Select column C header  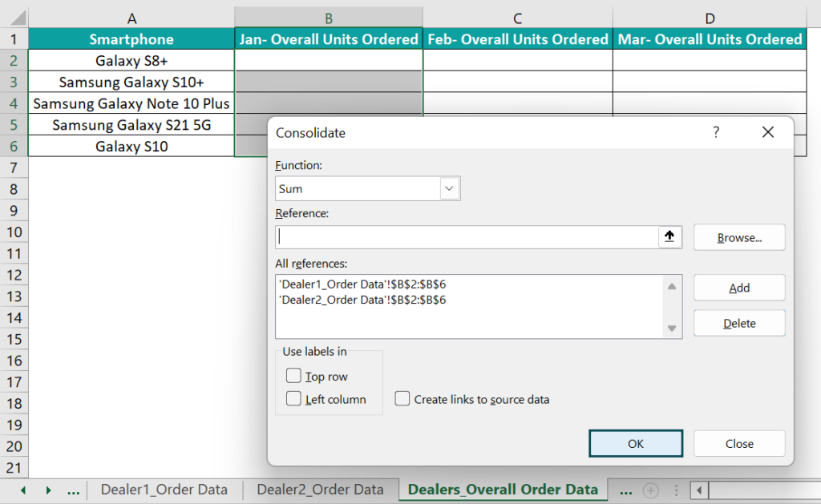[517, 18]
